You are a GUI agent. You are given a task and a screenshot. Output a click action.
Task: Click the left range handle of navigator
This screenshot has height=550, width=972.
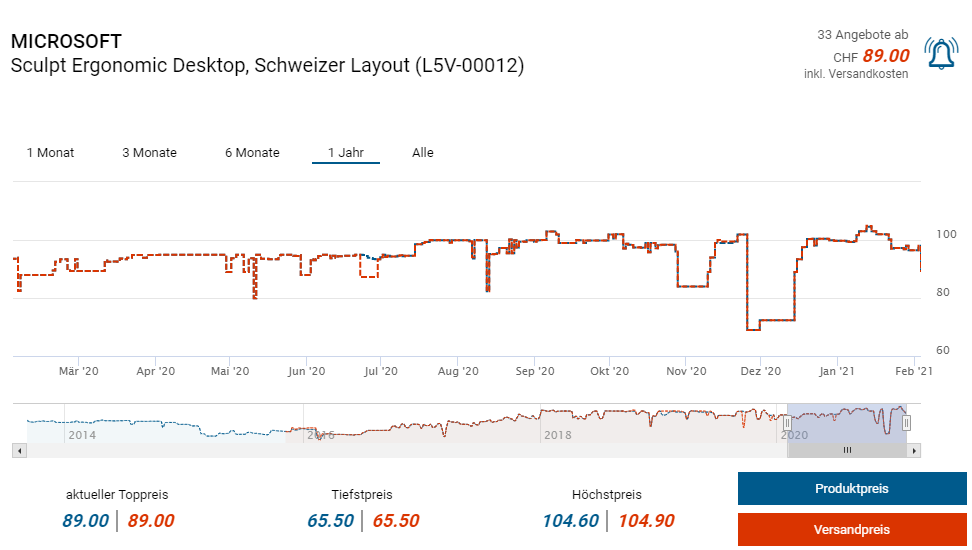787,423
